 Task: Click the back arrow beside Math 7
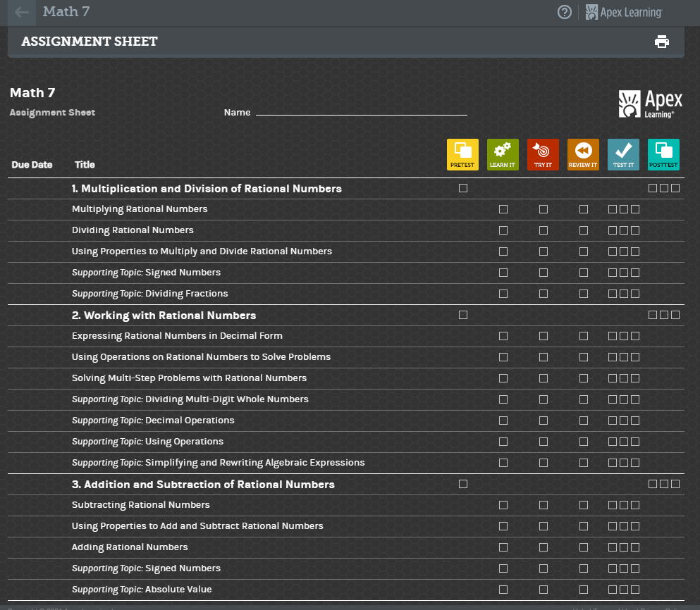point(22,13)
